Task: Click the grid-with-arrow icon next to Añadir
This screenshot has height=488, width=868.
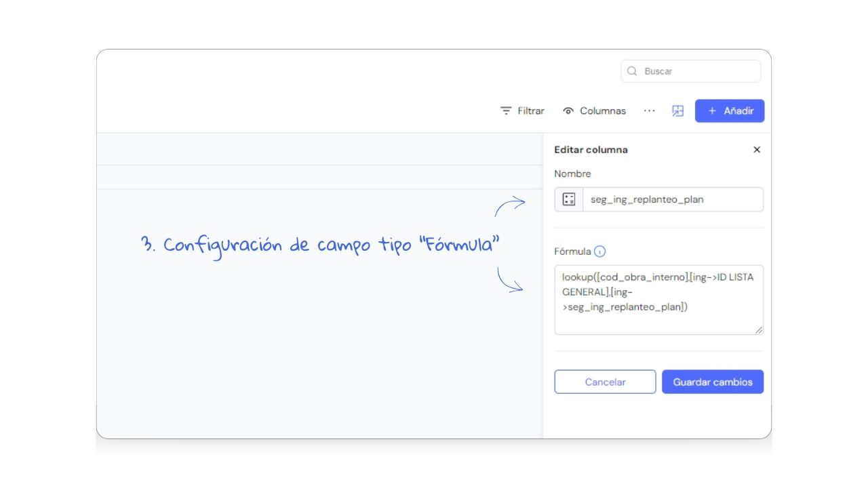Action: click(x=677, y=111)
